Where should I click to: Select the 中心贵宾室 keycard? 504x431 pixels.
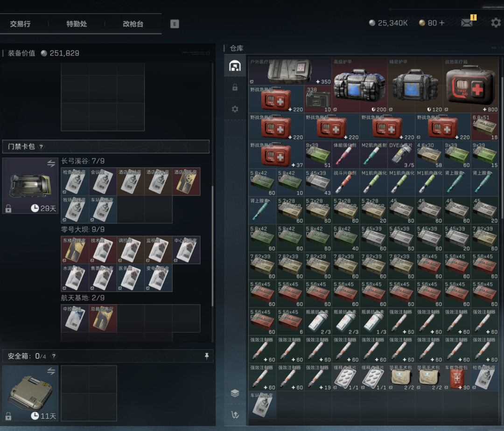pos(186,250)
